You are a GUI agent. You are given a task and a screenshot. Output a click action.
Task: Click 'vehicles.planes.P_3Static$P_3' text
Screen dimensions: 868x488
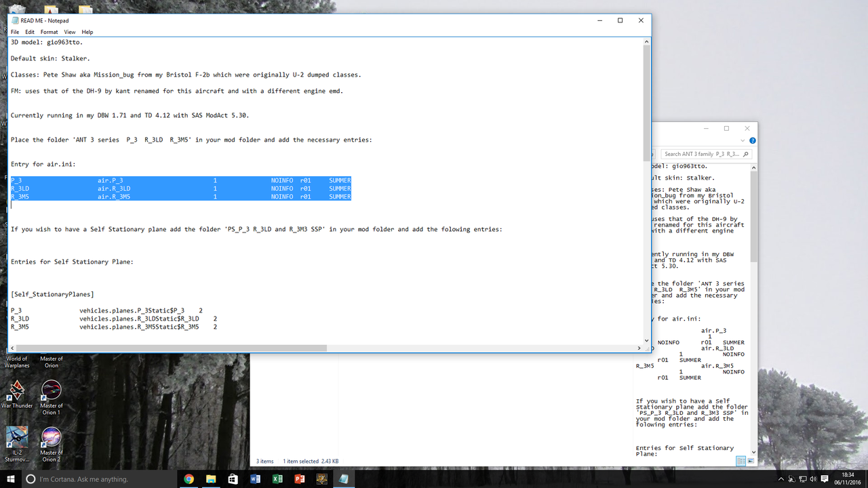[132, 310]
